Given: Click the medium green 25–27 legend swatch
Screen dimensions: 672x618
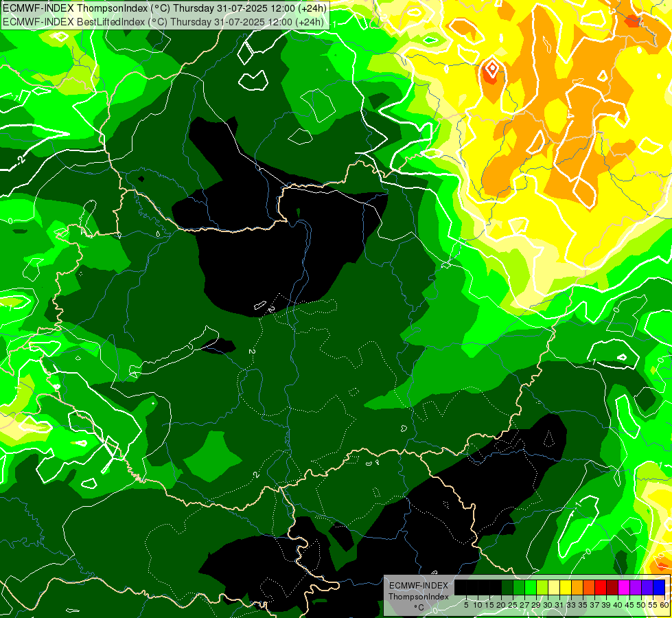Looking at the screenshot, I should 519,587.
